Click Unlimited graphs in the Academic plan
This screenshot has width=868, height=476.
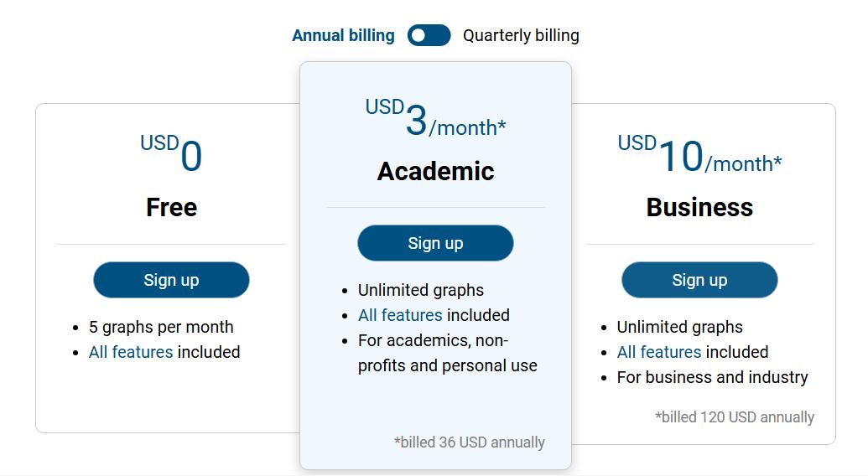pos(421,290)
